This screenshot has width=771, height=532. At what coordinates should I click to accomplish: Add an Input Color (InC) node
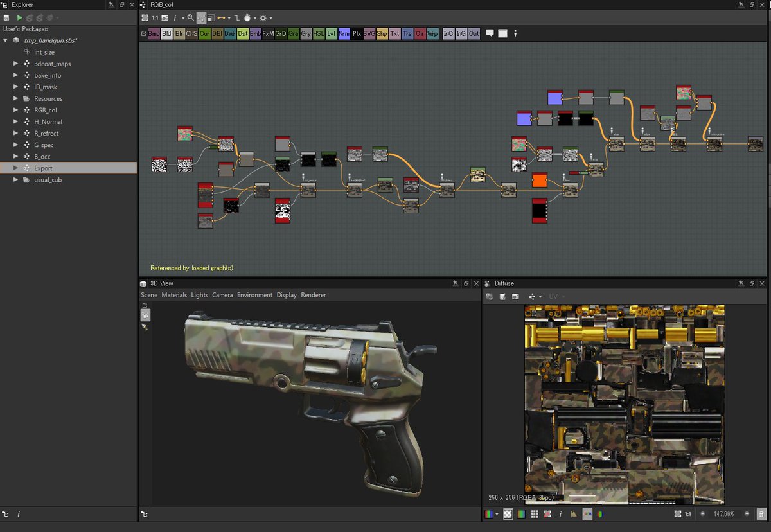click(x=448, y=33)
